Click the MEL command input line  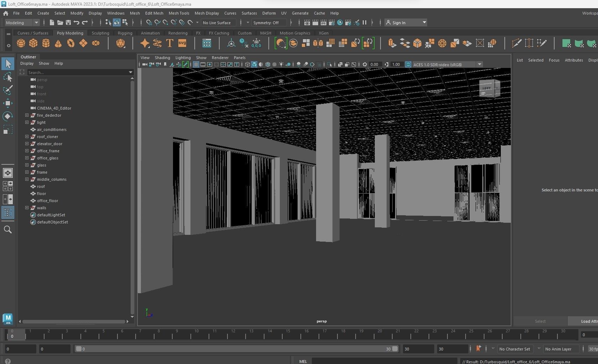point(384,361)
